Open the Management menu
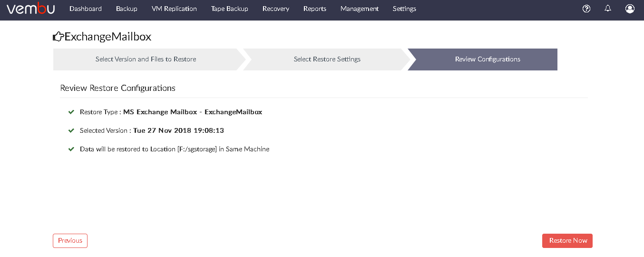Screen dimensions: 644x257 [360, 9]
